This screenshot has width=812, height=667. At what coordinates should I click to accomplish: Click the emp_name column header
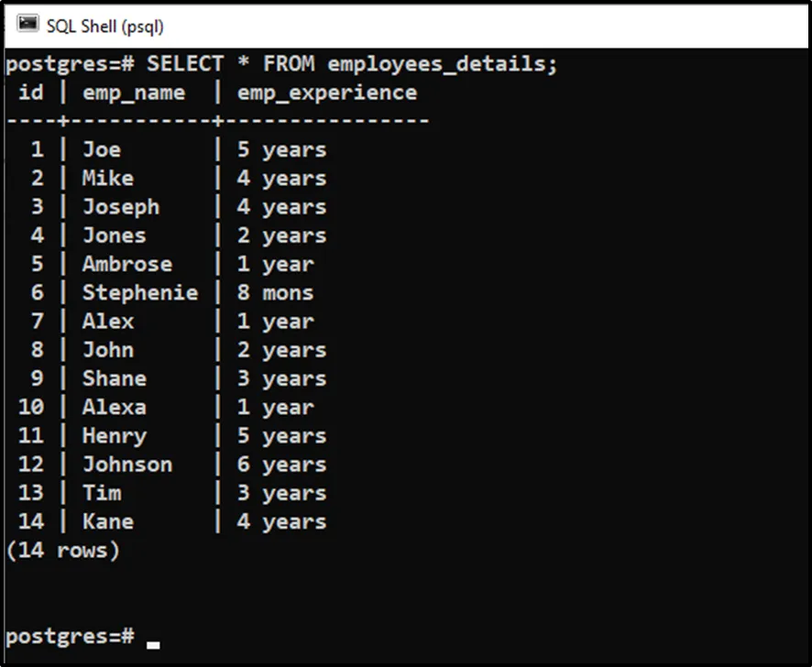(133, 93)
